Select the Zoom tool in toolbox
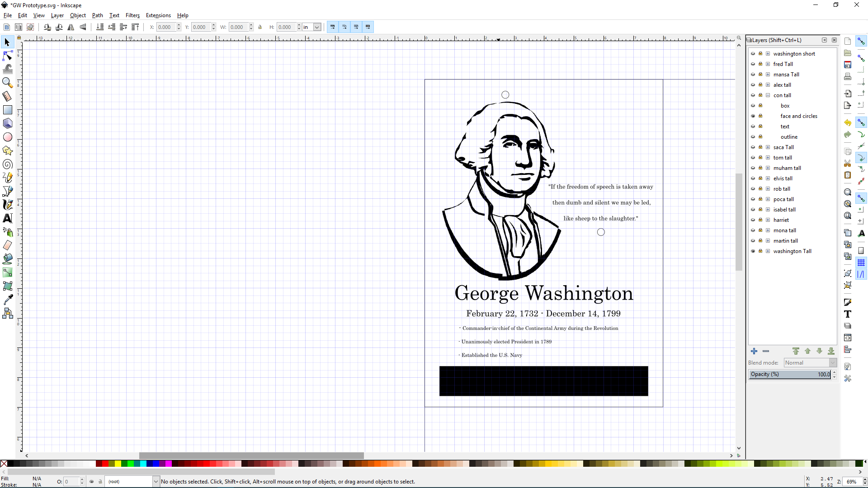The image size is (868, 488). [x=8, y=83]
